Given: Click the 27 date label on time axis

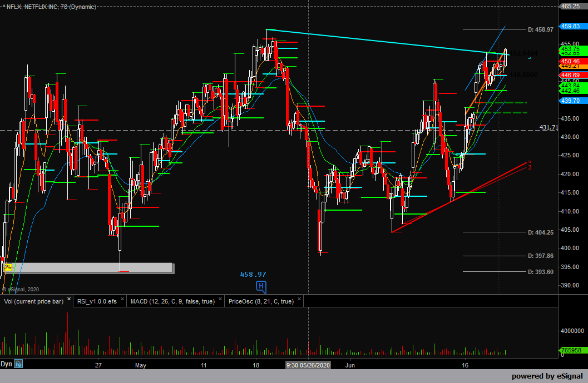Looking at the screenshot, I should coord(98,365).
